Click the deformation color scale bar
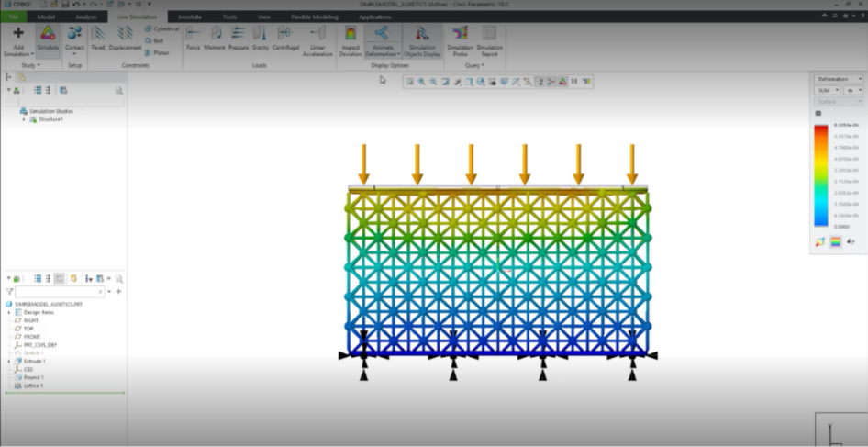Image resolution: width=868 pixels, height=447 pixels. click(820, 173)
